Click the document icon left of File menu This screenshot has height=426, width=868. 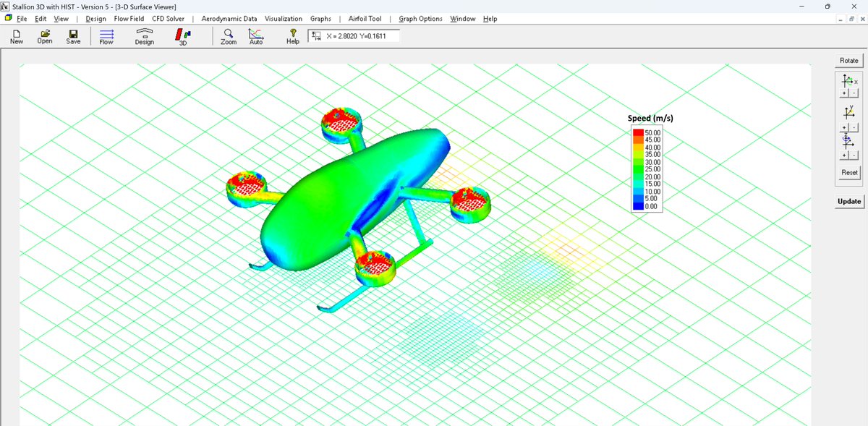pos(8,18)
